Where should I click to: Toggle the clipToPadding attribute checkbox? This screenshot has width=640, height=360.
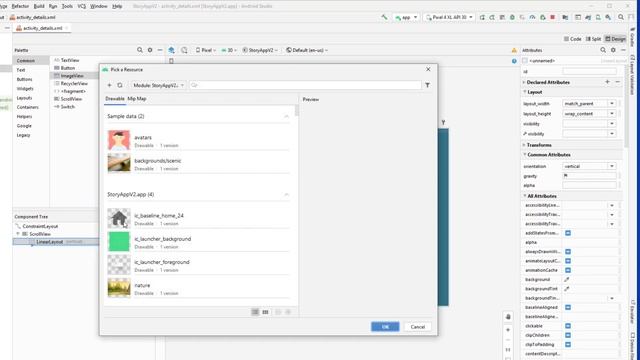pos(568,344)
